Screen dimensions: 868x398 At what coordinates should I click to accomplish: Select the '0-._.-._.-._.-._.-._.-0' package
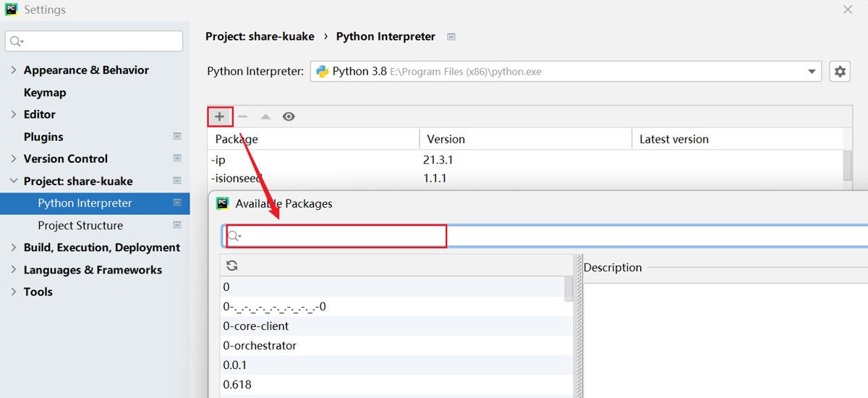click(x=393, y=306)
